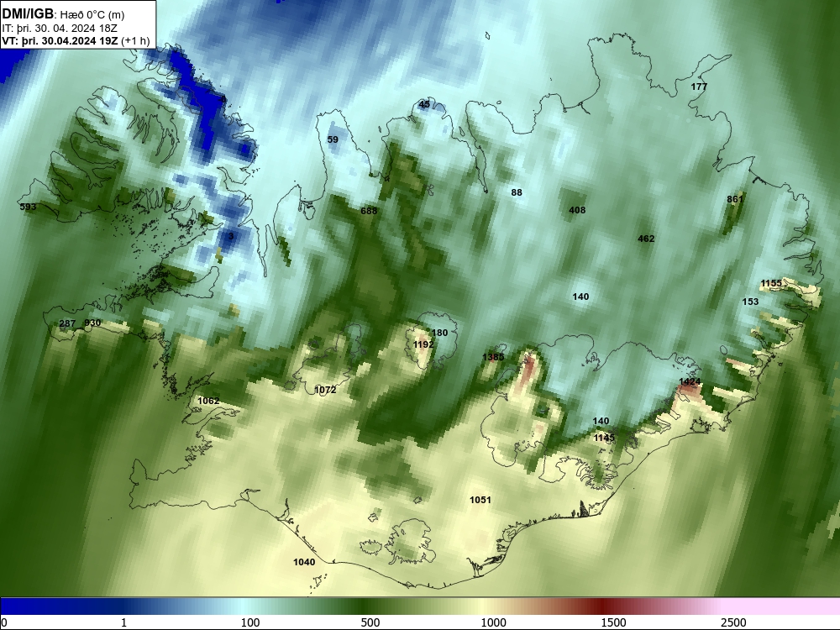Click the 100 tick label on the color scale

click(x=250, y=622)
